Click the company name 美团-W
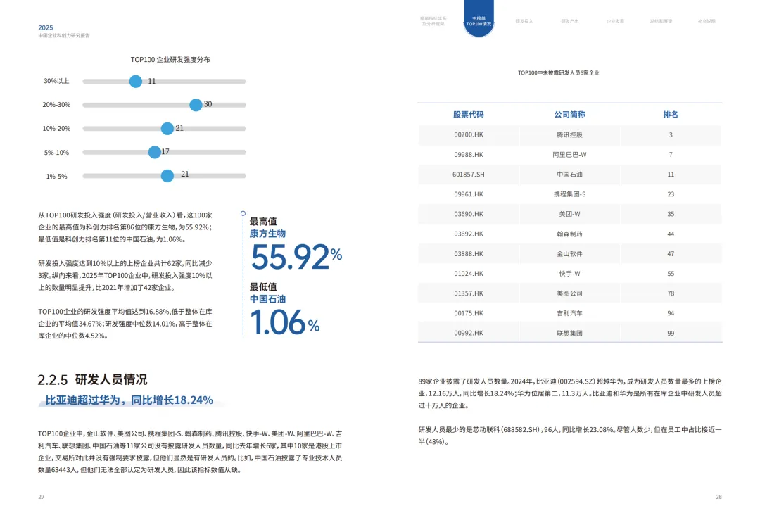760x532 pixels. 569,214
